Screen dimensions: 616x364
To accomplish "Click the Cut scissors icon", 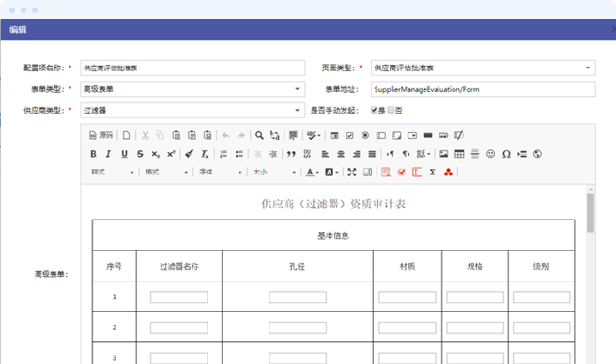I will pos(146,135).
